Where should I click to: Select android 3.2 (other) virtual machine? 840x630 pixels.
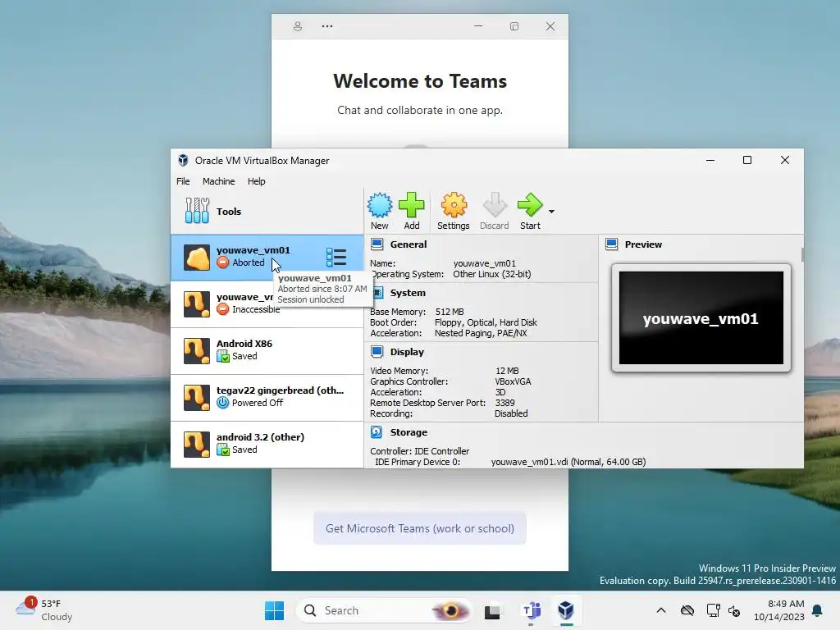267,444
